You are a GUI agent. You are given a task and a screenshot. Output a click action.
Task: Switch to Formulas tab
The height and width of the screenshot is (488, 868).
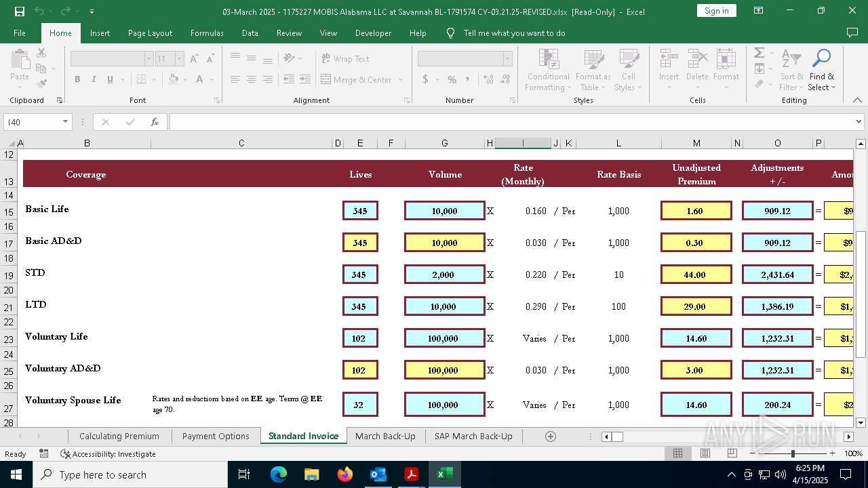coord(207,33)
